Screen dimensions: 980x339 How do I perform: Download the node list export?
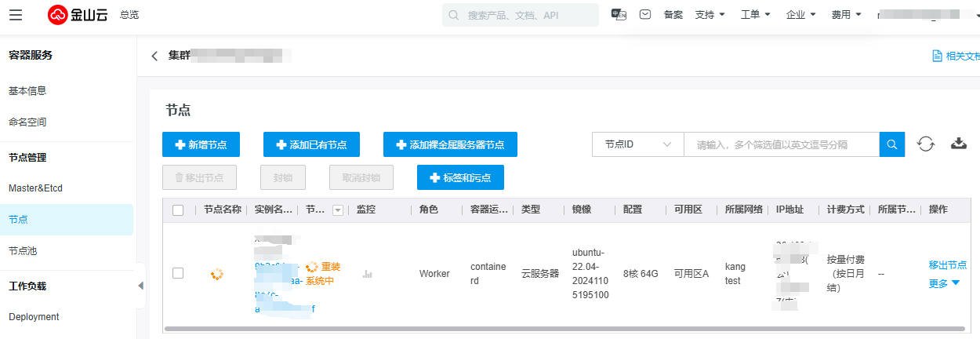coord(958,144)
